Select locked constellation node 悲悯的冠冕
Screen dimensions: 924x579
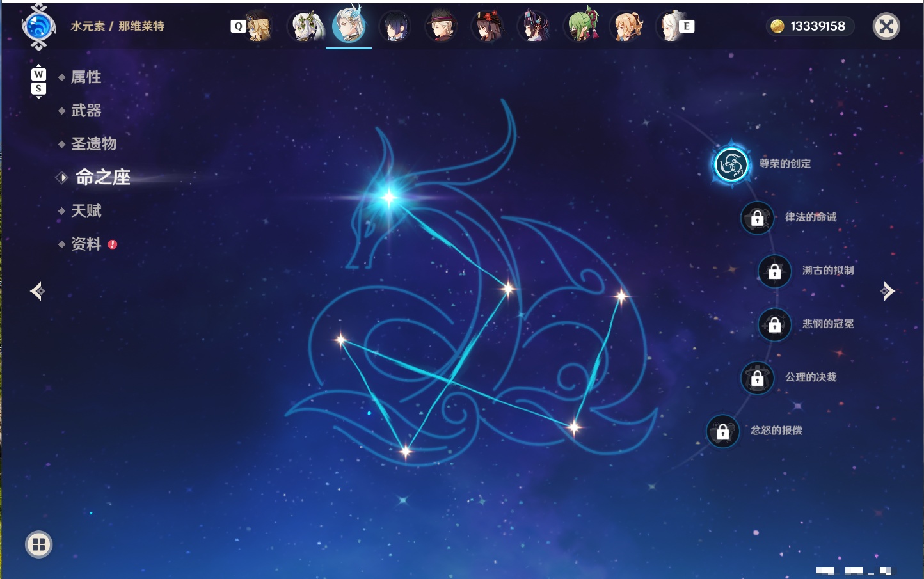click(x=774, y=324)
